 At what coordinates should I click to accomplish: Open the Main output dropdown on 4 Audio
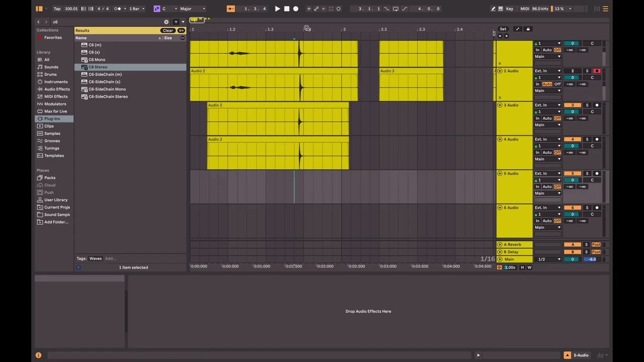pyautogui.click(x=547, y=159)
